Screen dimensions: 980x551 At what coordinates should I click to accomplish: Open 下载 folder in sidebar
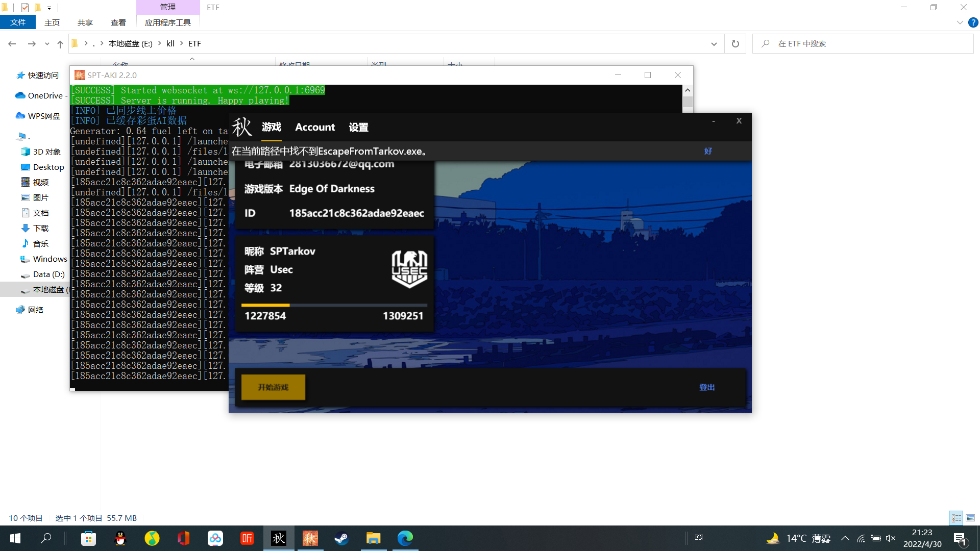coord(35,229)
